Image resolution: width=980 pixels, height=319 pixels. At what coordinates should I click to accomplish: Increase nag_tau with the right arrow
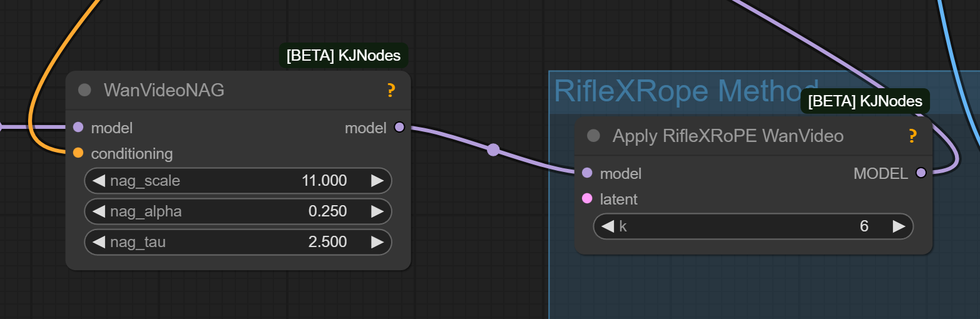tap(377, 241)
